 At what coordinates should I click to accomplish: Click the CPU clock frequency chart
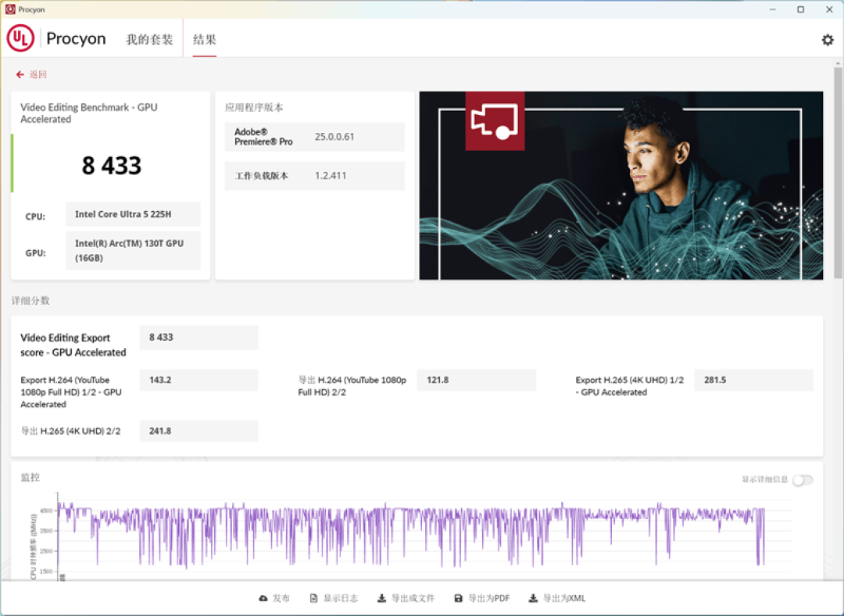[411, 535]
